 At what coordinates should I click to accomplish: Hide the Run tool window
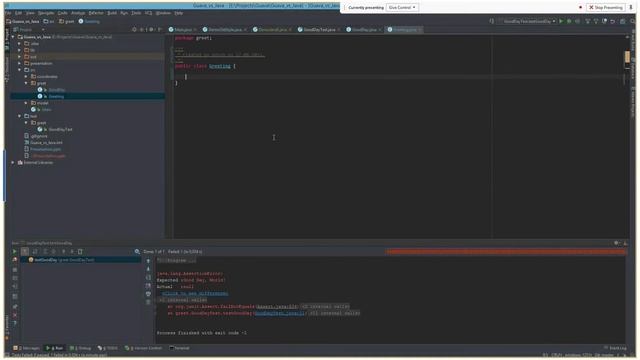pyautogui.click(x=625, y=243)
